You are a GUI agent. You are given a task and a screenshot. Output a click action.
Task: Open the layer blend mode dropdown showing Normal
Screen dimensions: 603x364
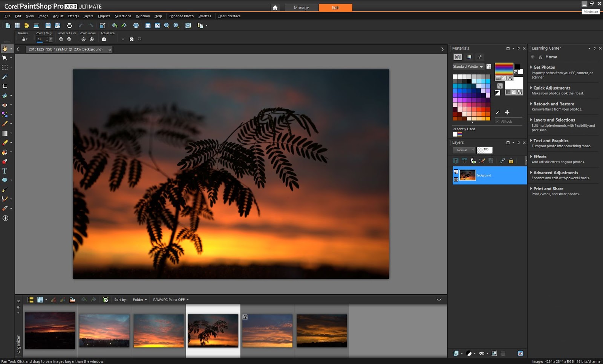pyautogui.click(x=464, y=150)
